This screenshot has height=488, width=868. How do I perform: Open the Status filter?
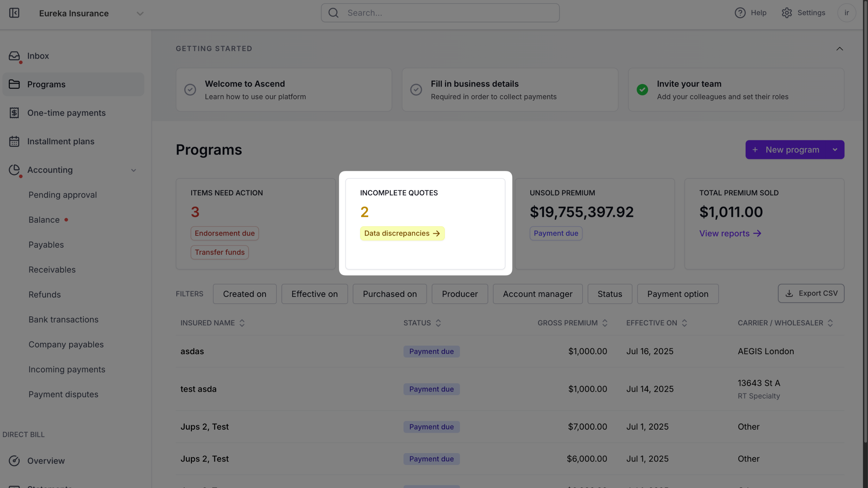(x=610, y=294)
